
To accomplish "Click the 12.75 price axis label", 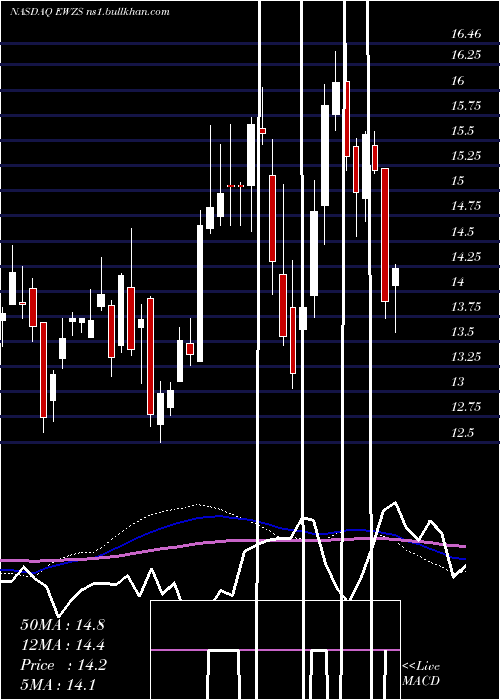I will point(466,407).
